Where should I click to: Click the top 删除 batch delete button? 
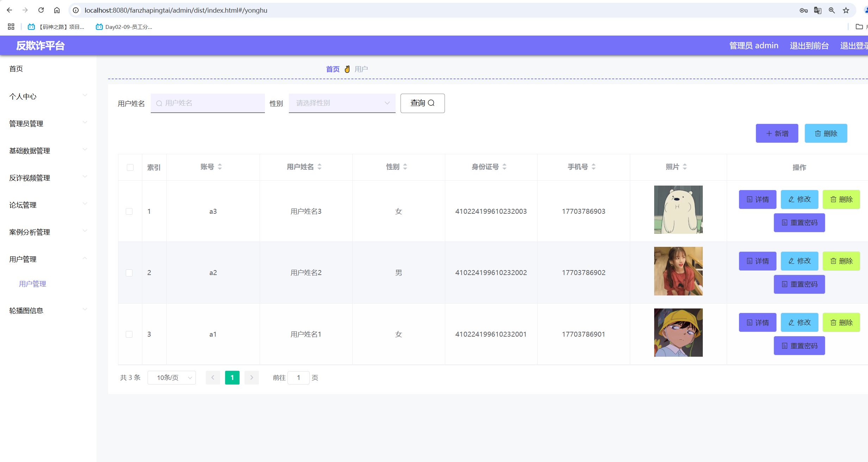click(x=826, y=133)
